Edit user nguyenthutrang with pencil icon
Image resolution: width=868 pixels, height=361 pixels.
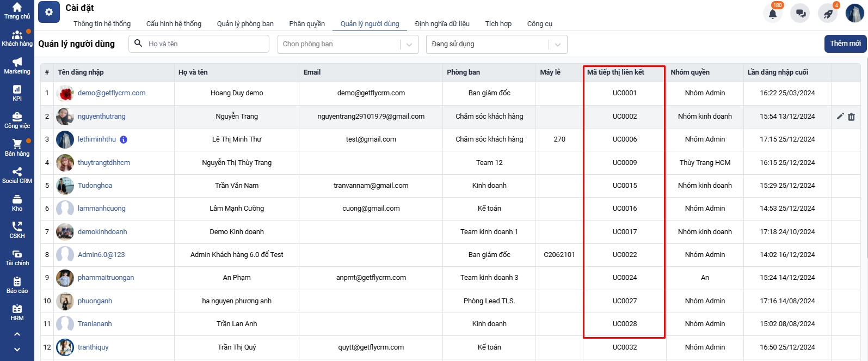pos(840,117)
